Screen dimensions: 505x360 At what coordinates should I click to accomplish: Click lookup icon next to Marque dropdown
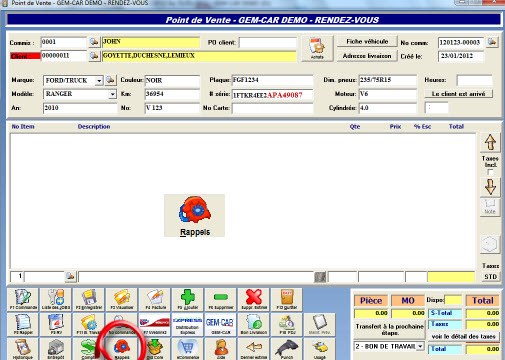pos(110,80)
